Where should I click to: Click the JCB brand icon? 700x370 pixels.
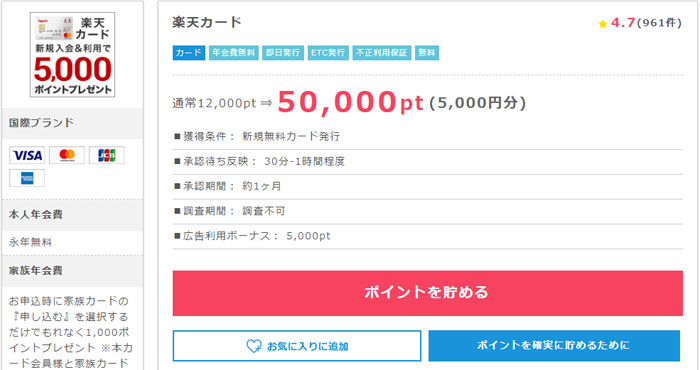107,155
